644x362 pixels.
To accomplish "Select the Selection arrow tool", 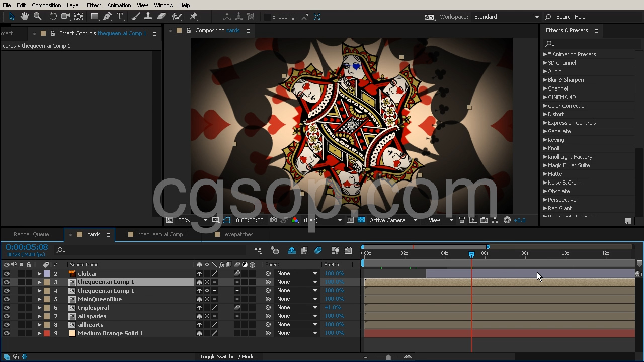I will click(x=12, y=17).
